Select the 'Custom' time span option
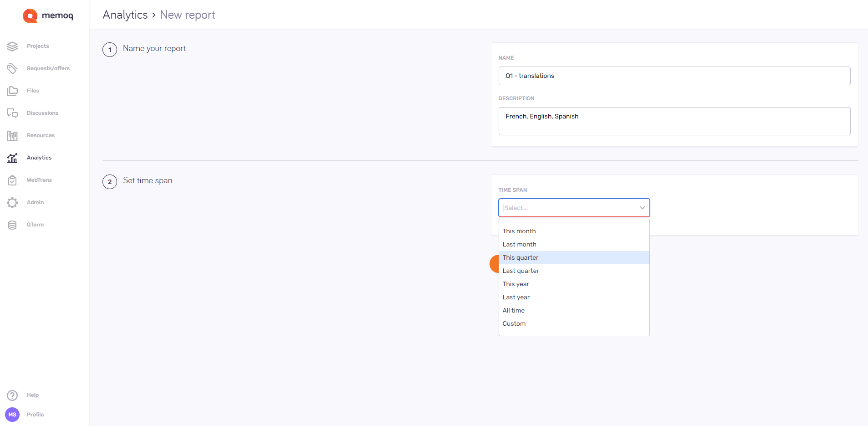868x426 pixels. [574, 323]
